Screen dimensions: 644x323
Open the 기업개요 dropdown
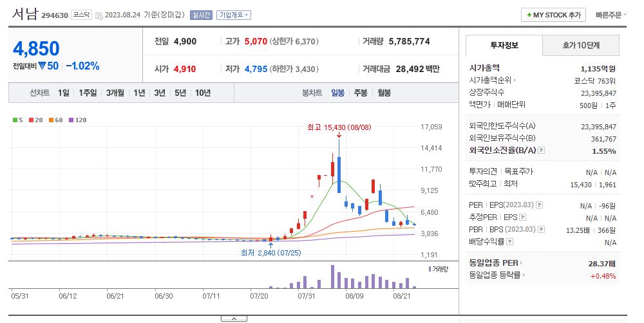pyautogui.click(x=233, y=15)
